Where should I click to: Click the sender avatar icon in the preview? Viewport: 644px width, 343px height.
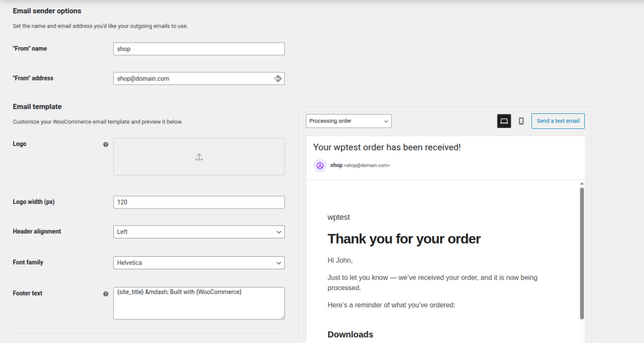tap(319, 166)
